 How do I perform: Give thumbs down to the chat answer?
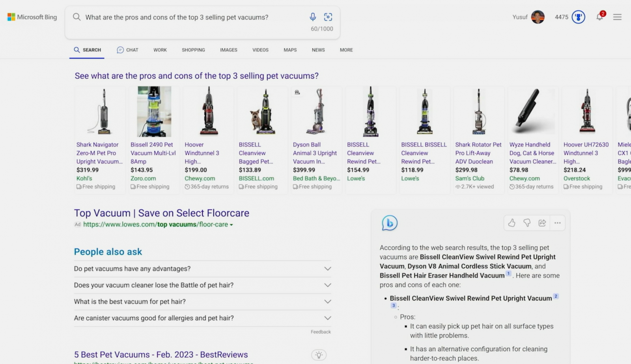click(527, 223)
